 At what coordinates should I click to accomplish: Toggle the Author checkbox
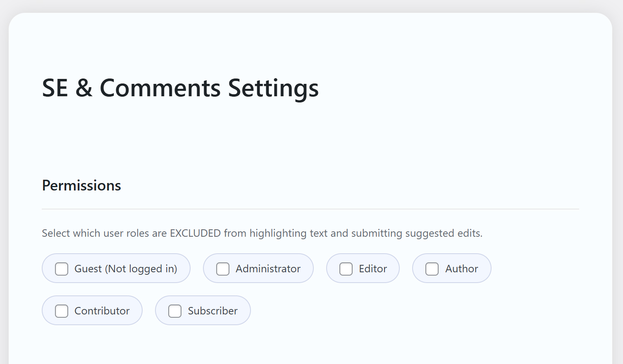432,269
